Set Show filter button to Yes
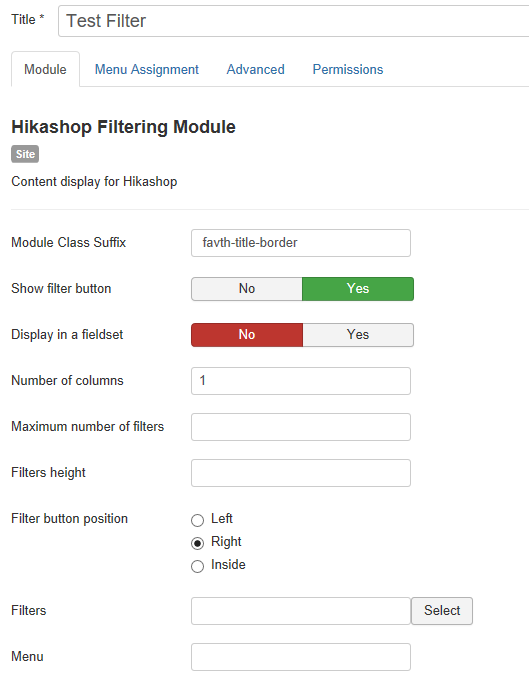The height and width of the screenshot is (691, 529). point(358,289)
